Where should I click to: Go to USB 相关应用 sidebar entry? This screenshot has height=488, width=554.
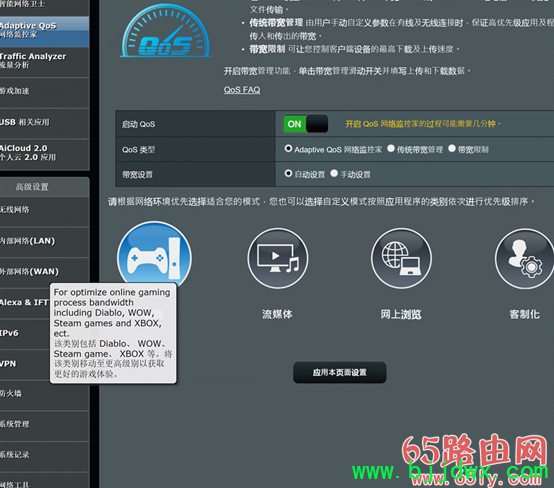pyautogui.click(x=44, y=123)
